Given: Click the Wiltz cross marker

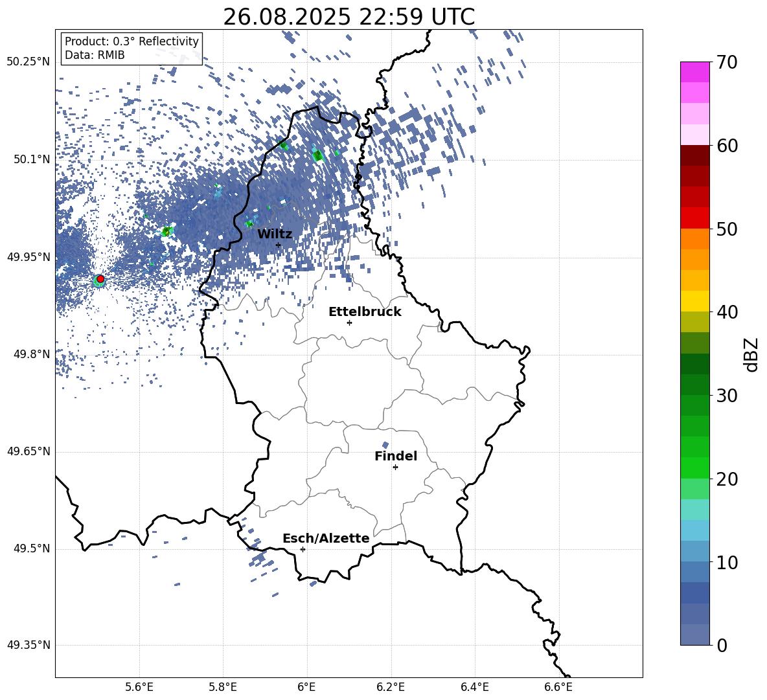Looking at the screenshot, I should pos(279,245).
